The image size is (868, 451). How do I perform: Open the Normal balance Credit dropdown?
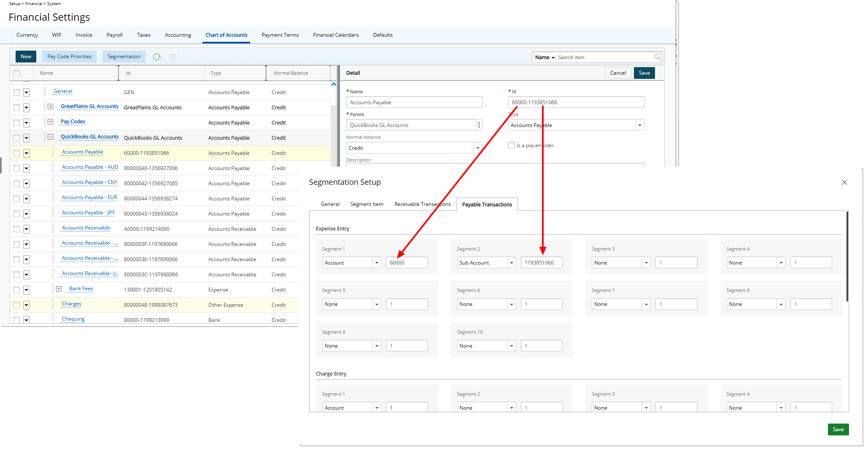tap(477, 148)
